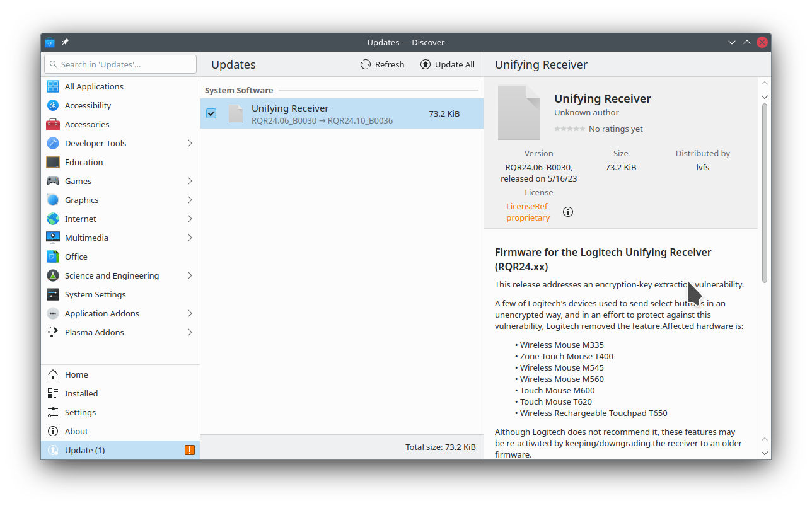Click the Education chalkboard icon
Screen dimensions: 812x508
click(53, 162)
